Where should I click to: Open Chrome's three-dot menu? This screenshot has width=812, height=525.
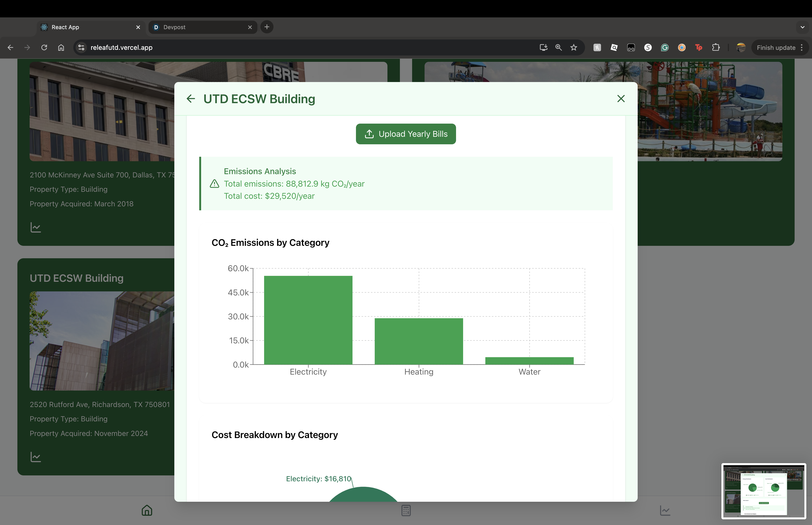pos(802,48)
